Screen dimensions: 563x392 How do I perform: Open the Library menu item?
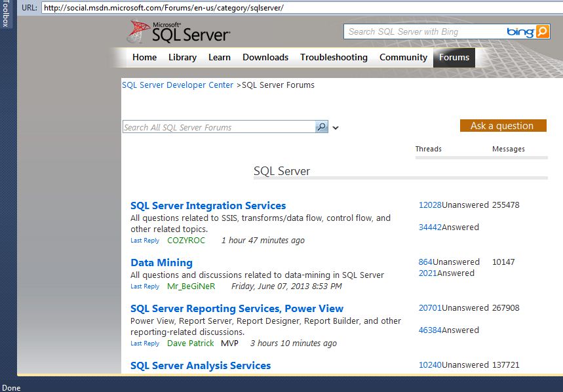click(182, 58)
